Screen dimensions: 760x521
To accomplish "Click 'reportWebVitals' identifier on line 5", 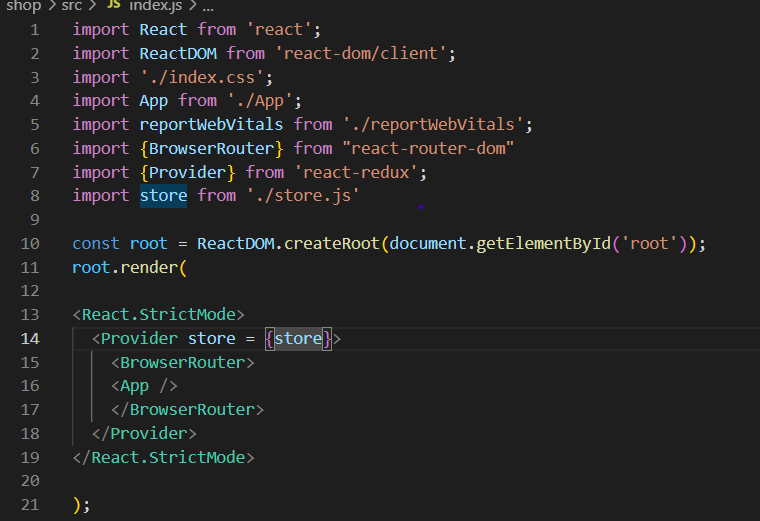I will [211, 125].
